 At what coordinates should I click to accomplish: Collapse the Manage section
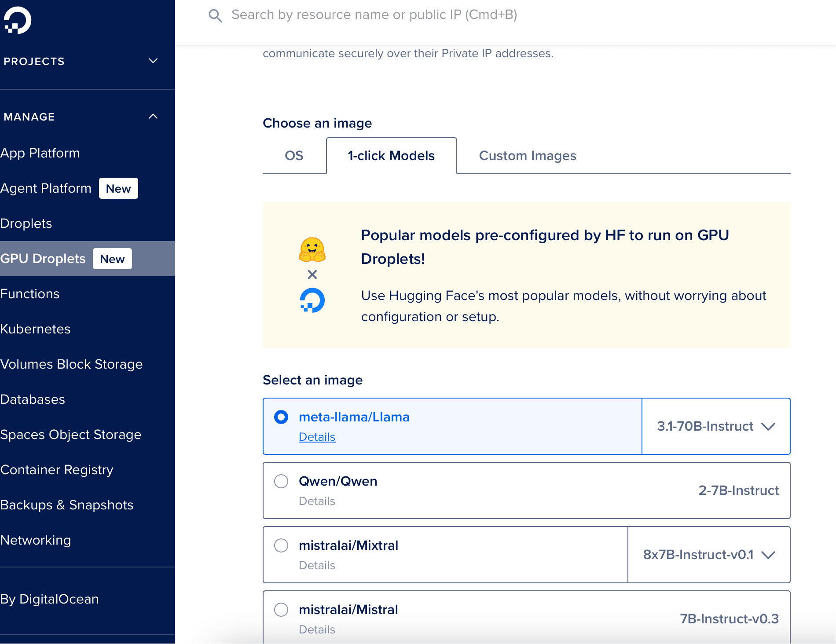[x=81, y=117]
